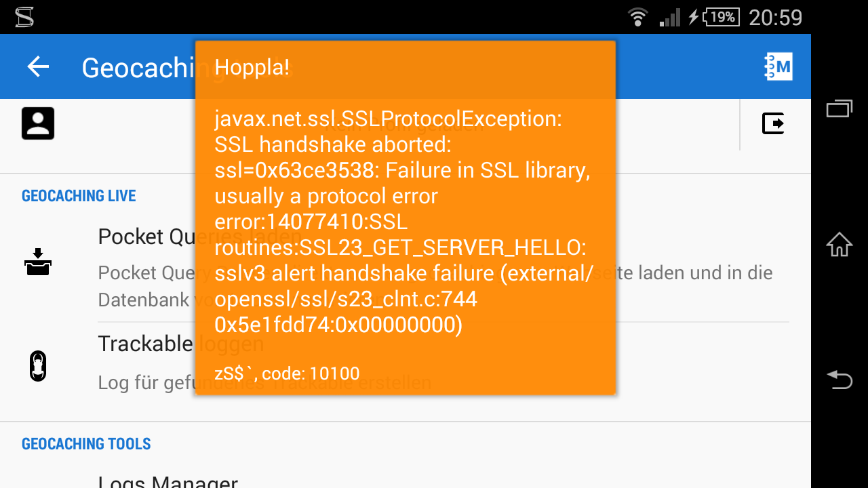Select the Trackable loggen entry

tap(146, 344)
